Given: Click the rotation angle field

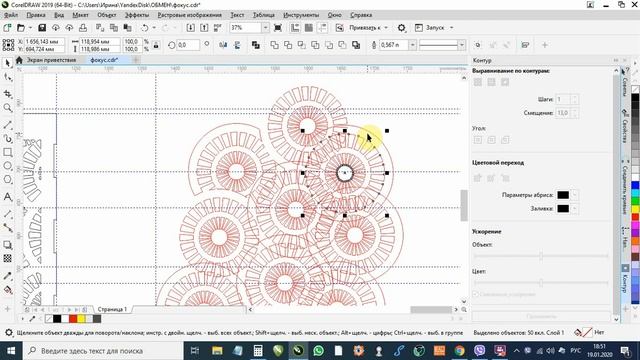Looking at the screenshot, I should pos(188,45).
